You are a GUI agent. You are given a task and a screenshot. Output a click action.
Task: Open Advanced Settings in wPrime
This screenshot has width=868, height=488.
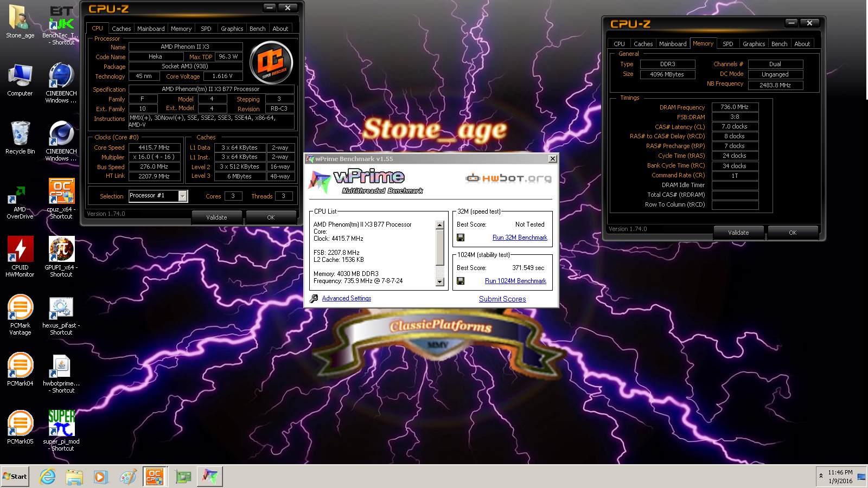pos(346,298)
